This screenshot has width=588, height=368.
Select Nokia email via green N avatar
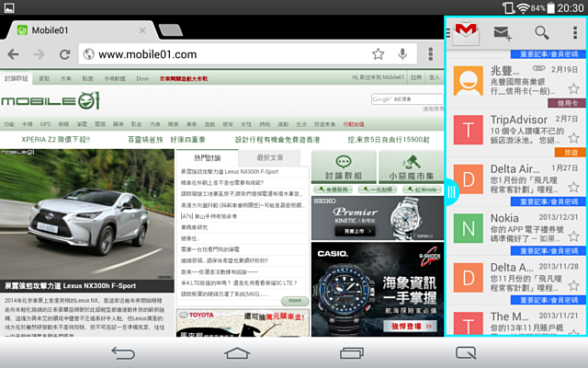(x=469, y=228)
